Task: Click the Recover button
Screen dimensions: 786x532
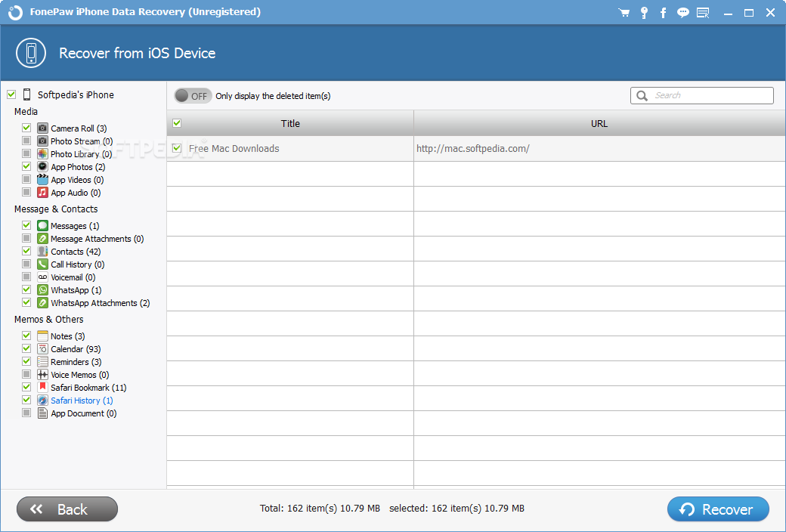Action: coord(718,509)
